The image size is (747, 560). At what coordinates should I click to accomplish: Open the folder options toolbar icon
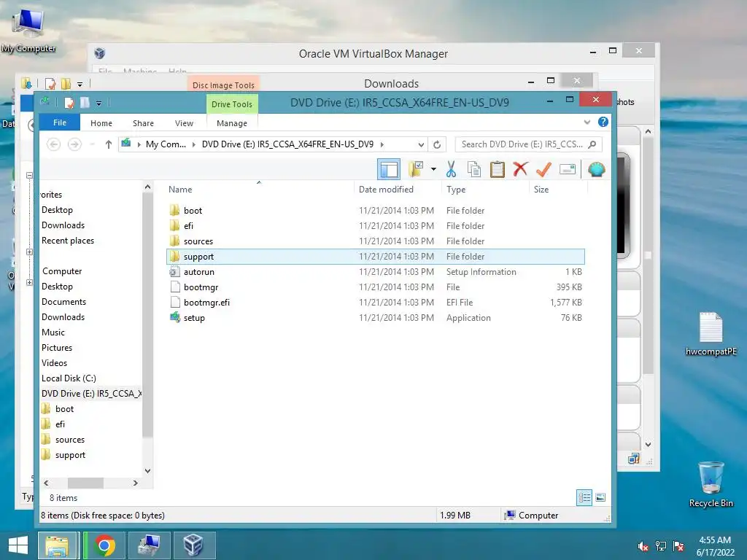[416, 169]
